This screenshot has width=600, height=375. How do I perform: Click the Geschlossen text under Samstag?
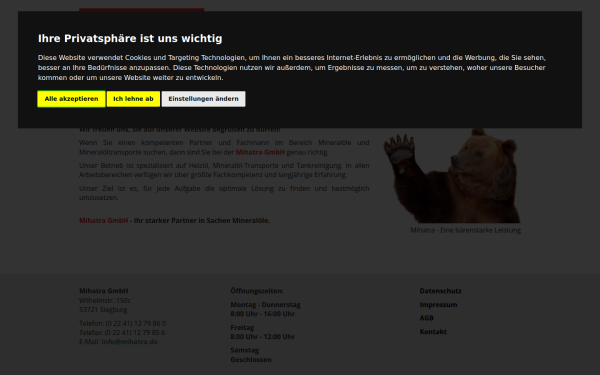pos(251,360)
